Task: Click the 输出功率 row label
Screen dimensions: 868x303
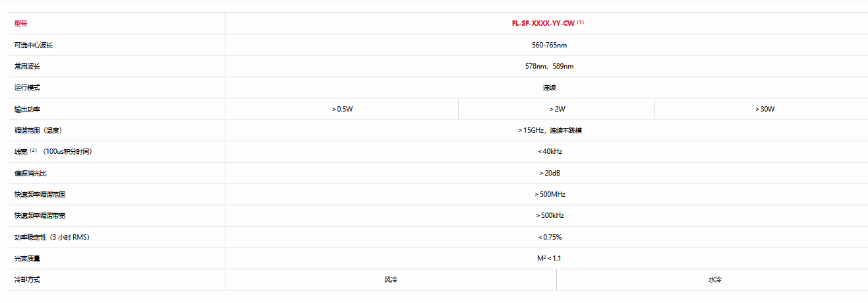Action: click(27, 109)
